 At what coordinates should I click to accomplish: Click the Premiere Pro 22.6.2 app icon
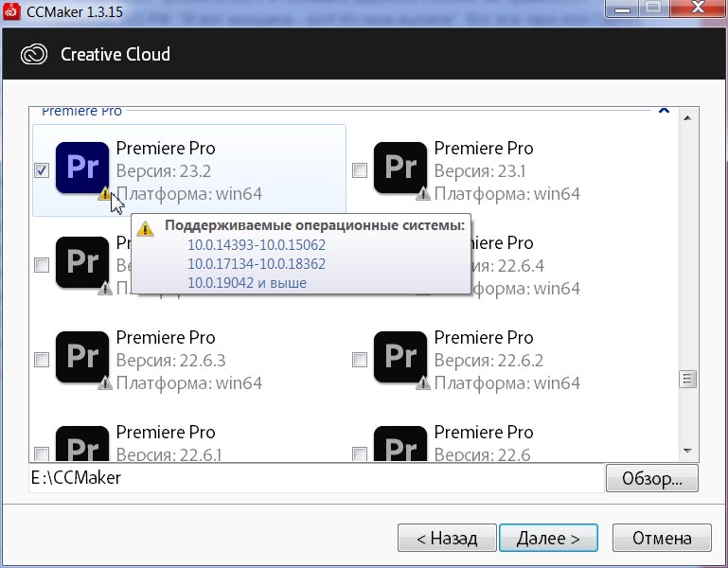click(400, 357)
